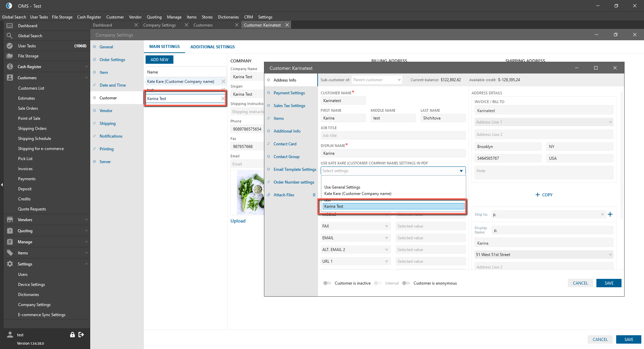Open the Dictionaries menu
The height and width of the screenshot is (349, 644).
pyautogui.click(x=228, y=17)
